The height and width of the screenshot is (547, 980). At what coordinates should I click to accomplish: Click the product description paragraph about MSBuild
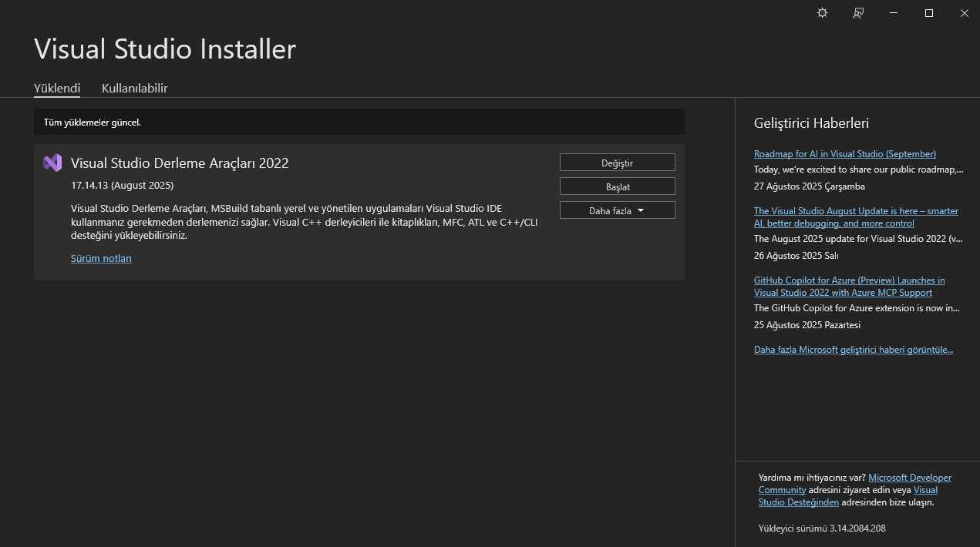[305, 222]
